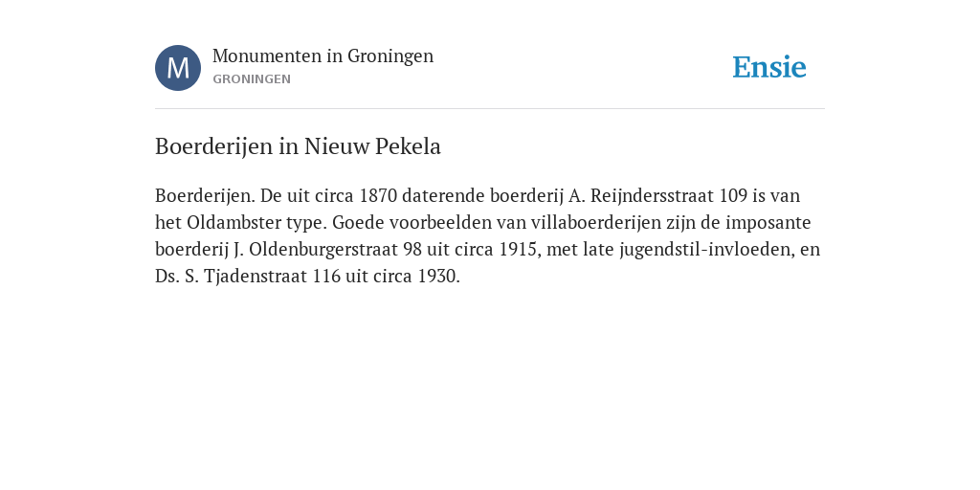Click the word villaboerderijen in the text
This screenshot has height=490, width=980.
[x=595, y=222]
